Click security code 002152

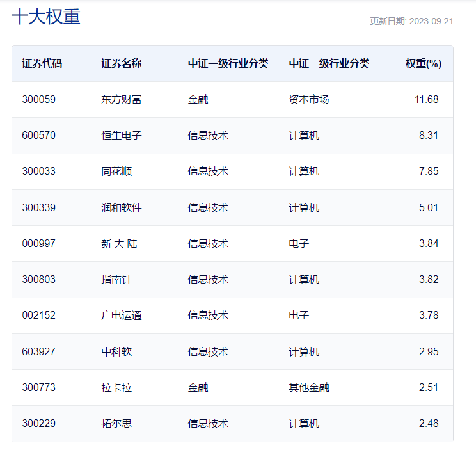click(38, 316)
